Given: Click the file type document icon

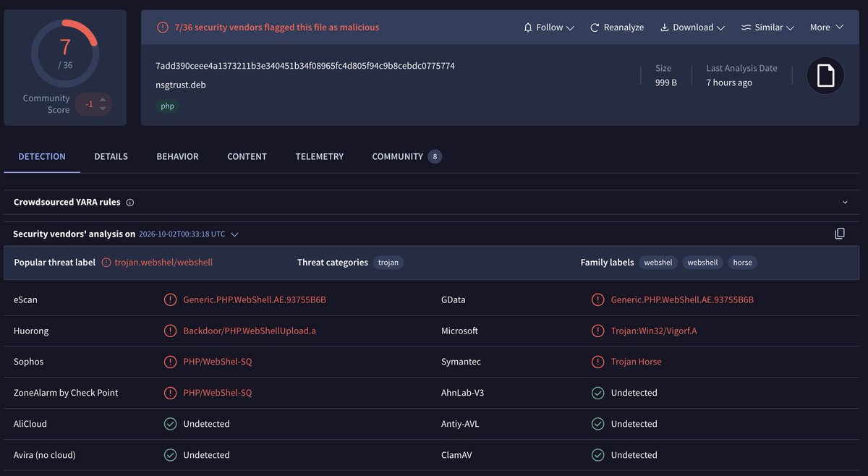Looking at the screenshot, I should tap(825, 75).
